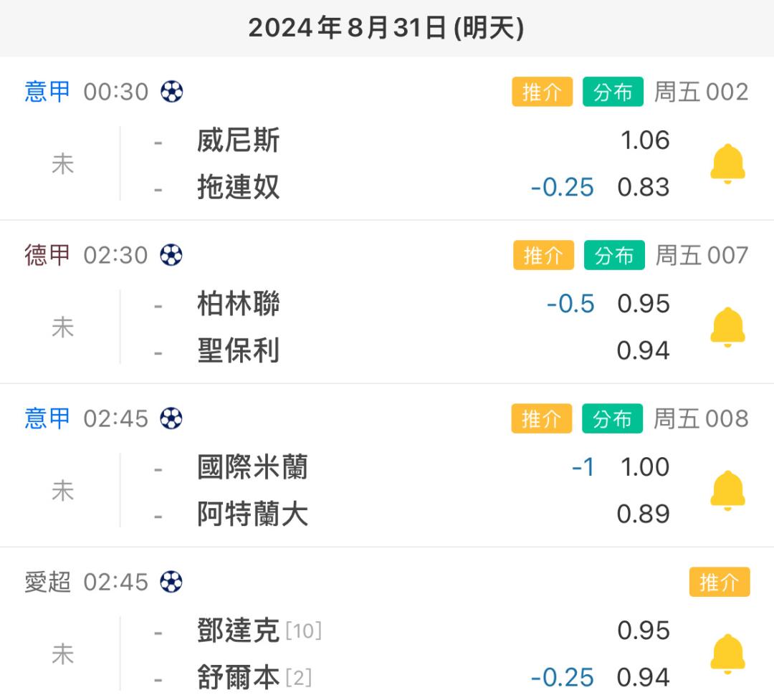
Task: Open 分布 for the 周五 002 match
Action: coord(613,92)
